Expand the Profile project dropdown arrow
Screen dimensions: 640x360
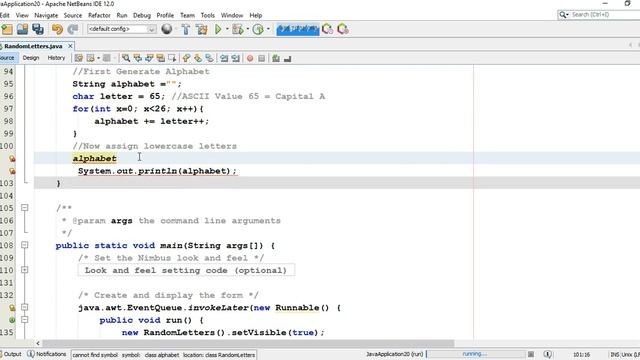point(268,29)
